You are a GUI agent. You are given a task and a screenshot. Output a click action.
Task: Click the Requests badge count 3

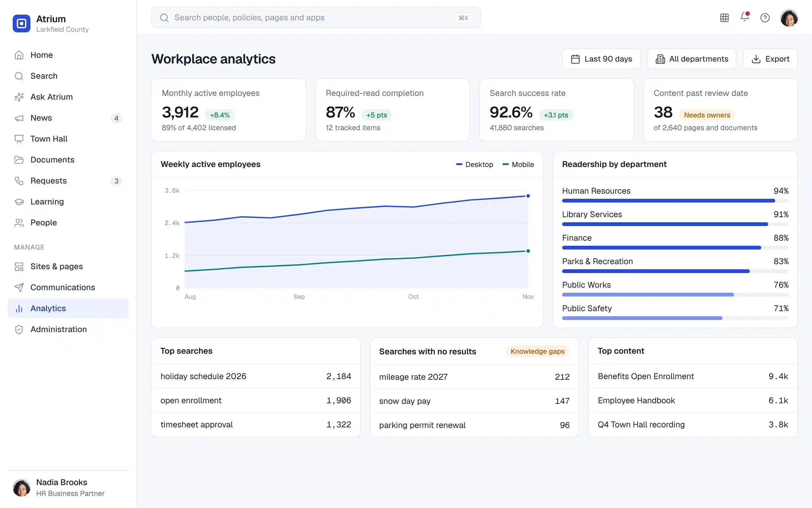pos(116,181)
